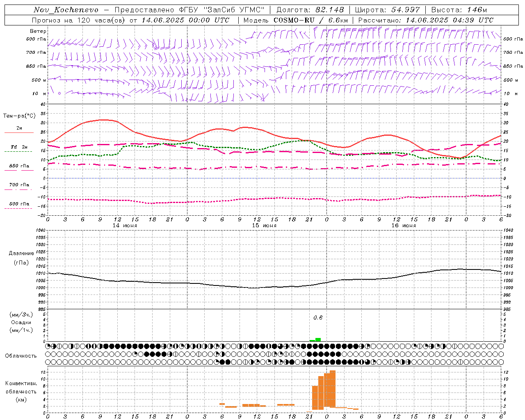525x420 pixels.
Task: Click the 14 июня date label
Action: click(x=125, y=226)
